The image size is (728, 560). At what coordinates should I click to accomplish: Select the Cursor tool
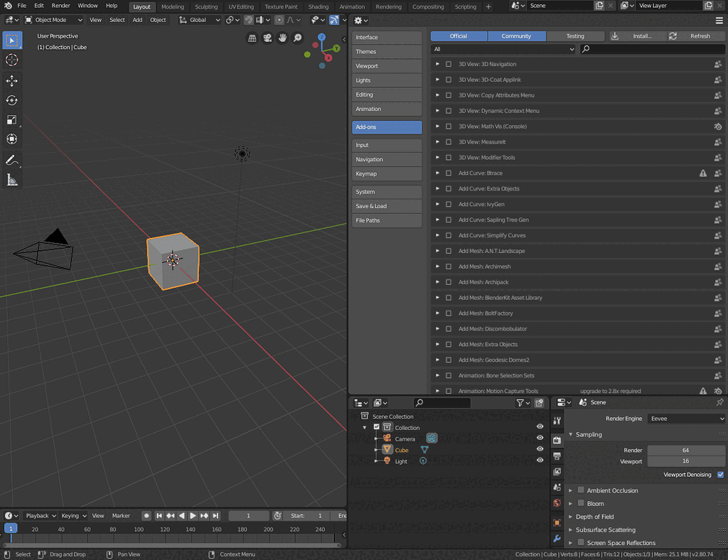pos(12,60)
